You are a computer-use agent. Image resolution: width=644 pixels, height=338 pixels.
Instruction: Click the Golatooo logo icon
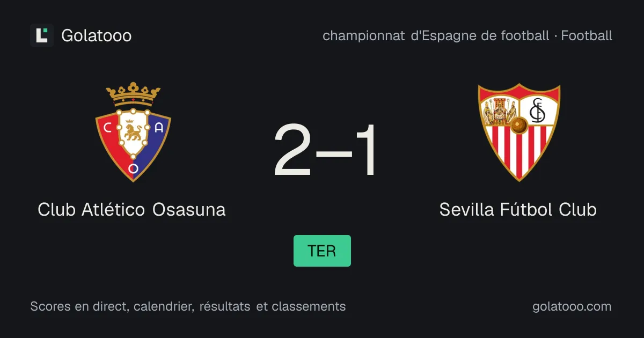click(x=42, y=35)
